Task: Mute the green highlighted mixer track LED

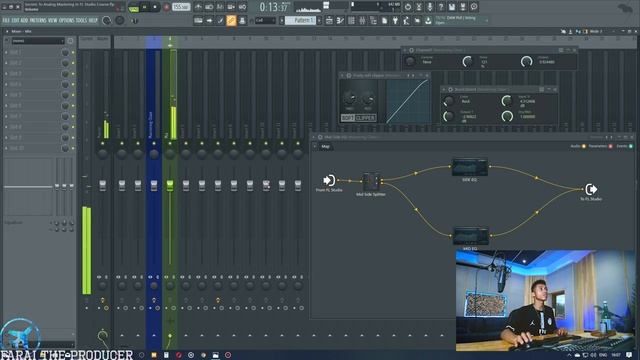Action: (170, 144)
